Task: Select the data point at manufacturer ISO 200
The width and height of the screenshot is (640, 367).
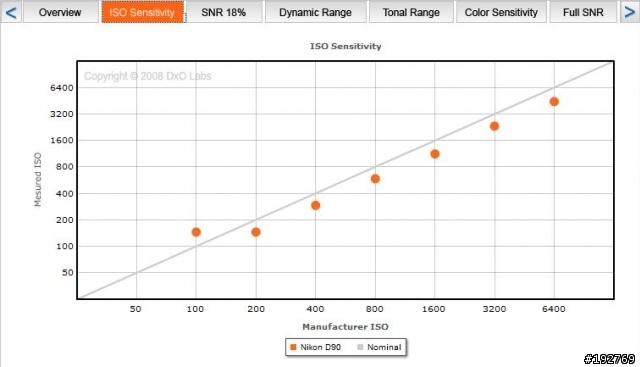Action: (x=256, y=232)
